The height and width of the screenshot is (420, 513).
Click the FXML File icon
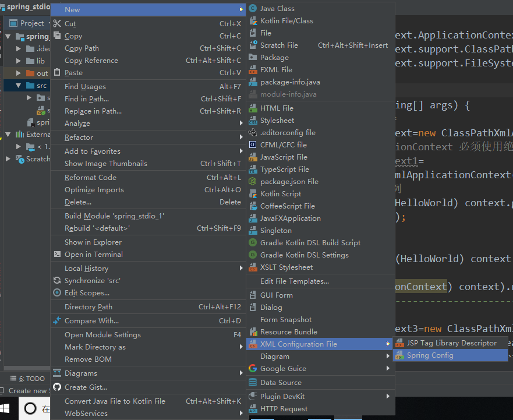tap(253, 70)
